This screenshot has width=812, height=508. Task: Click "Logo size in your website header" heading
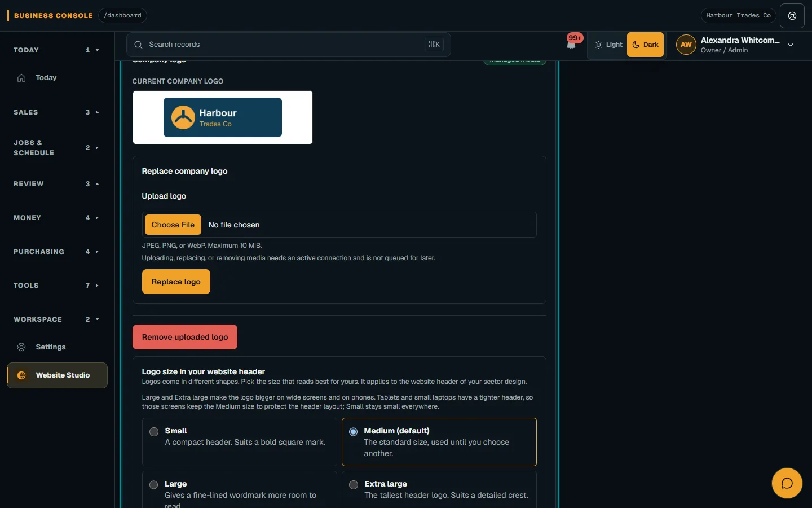click(204, 371)
